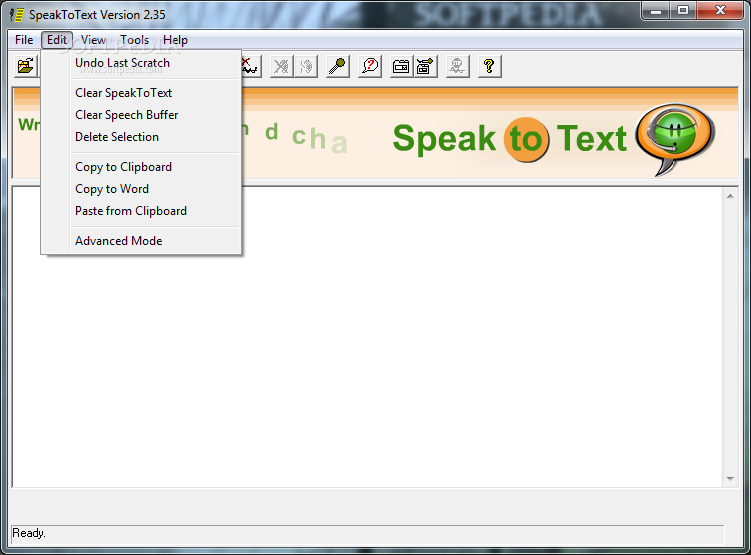Close the open Edit menu
The width and height of the screenshot is (751, 555).
pos(57,40)
